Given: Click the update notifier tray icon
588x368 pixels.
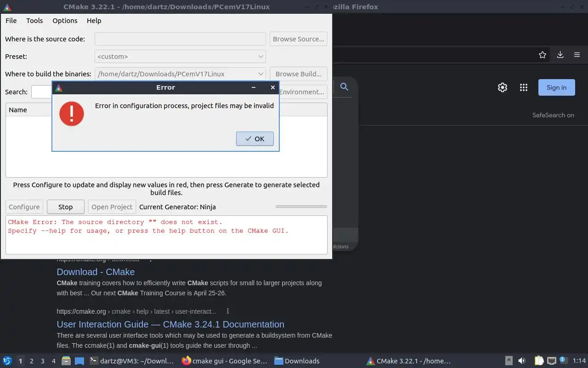Looking at the screenshot, I should [564, 361].
